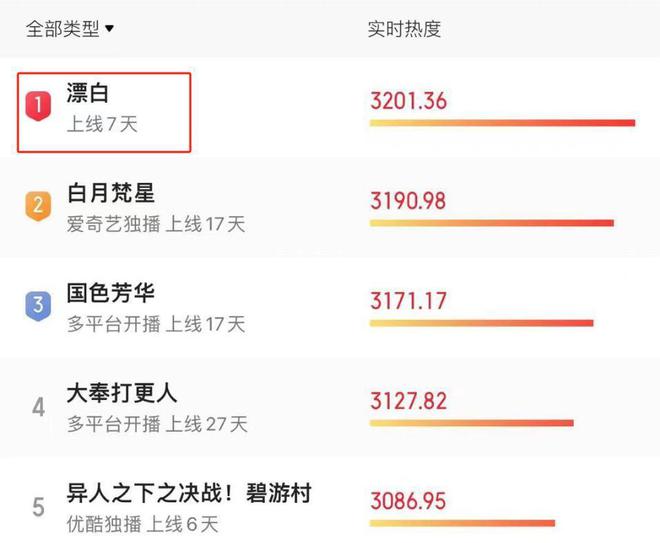
Task: Click the rank 4 number
Action: tap(38, 407)
